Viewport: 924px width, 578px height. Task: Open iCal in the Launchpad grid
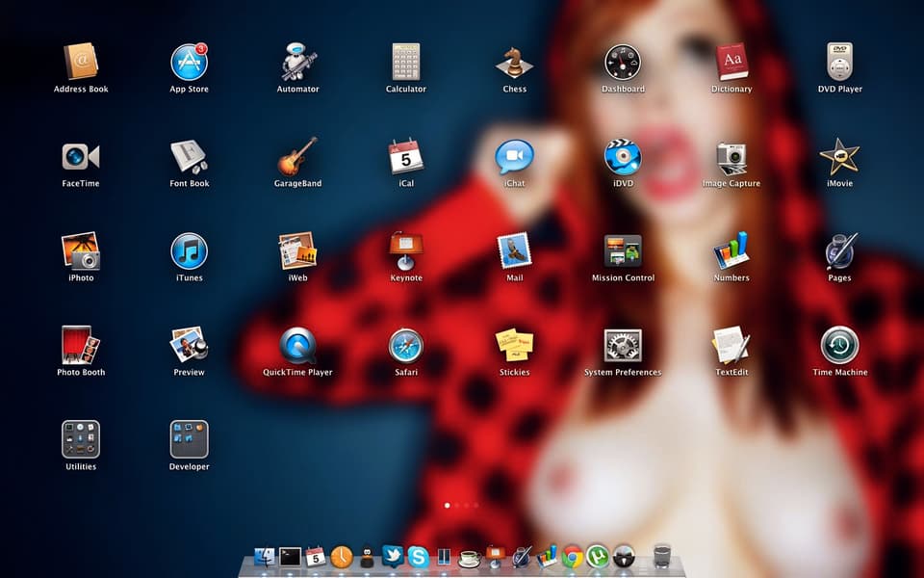click(x=406, y=157)
